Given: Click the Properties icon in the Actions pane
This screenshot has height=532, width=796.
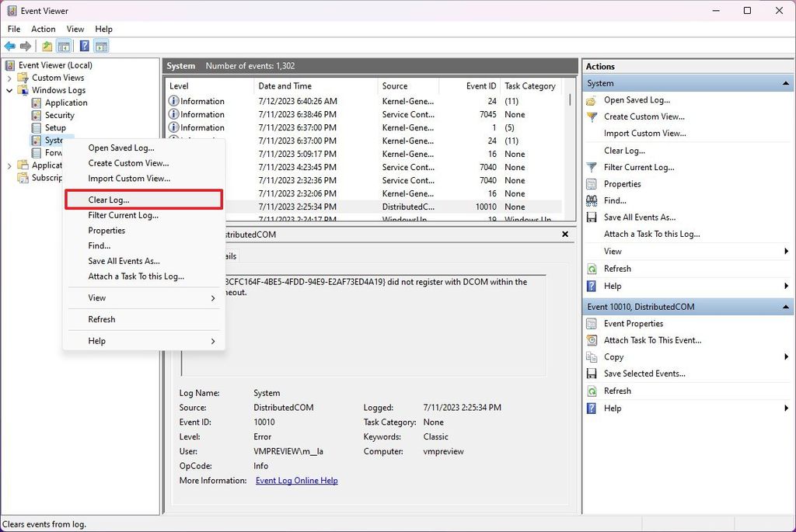Looking at the screenshot, I should [x=592, y=183].
